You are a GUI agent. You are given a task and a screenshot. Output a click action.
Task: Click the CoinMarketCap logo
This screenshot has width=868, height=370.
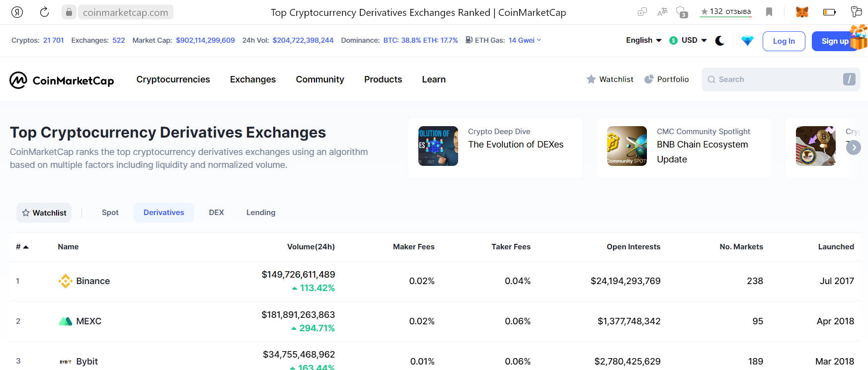62,80
